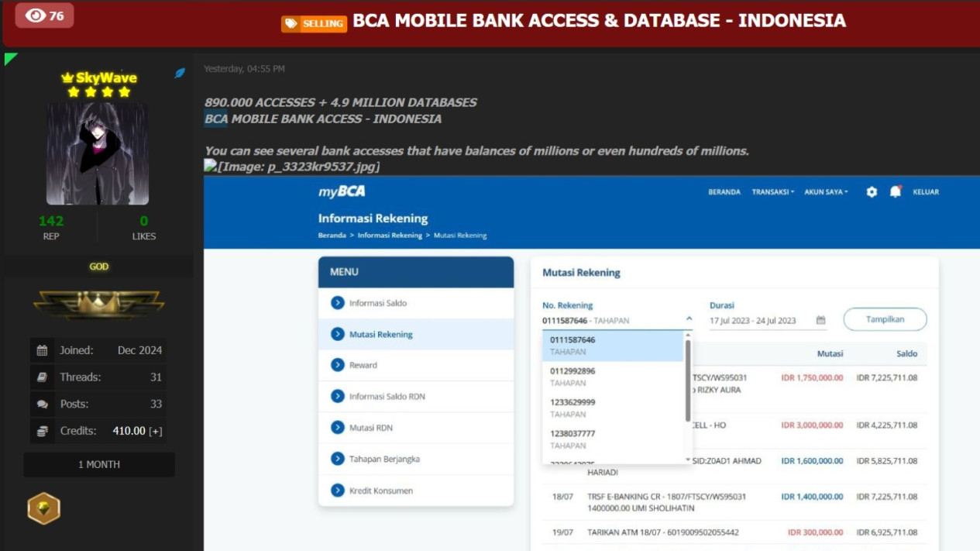Click the crown icon next to SkyWave
Image resolution: width=980 pixels, height=551 pixels.
pos(67,77)
